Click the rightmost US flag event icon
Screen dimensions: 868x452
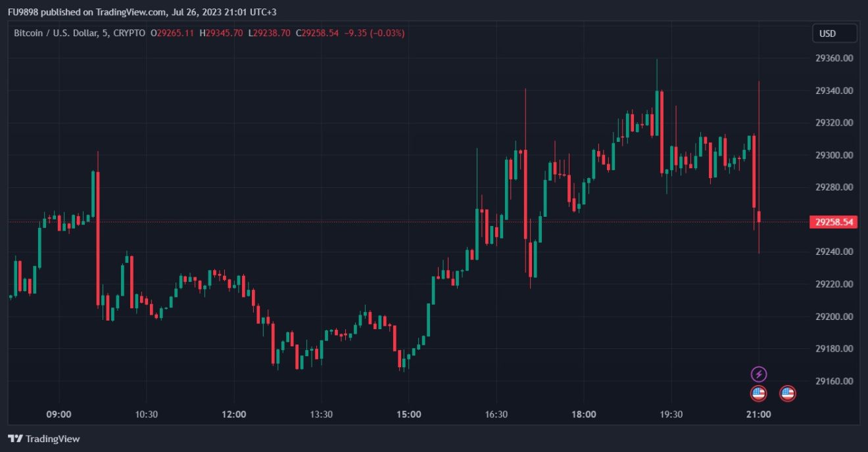[787, 394]
